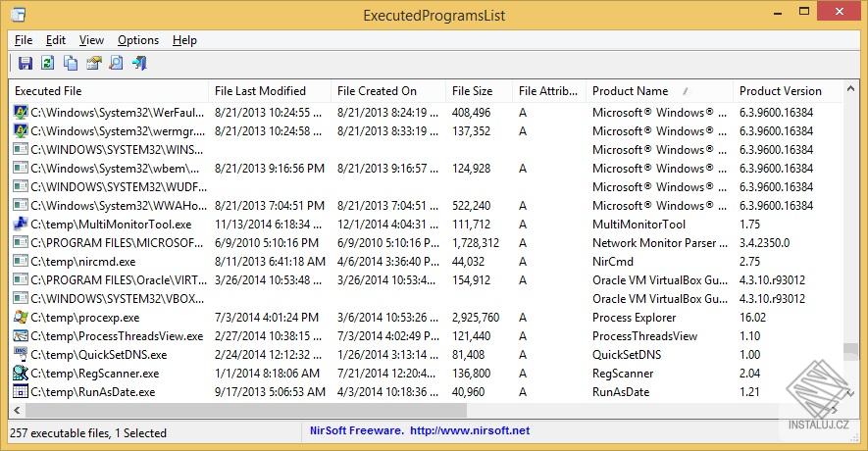Open the File menu

coord(24,40)
